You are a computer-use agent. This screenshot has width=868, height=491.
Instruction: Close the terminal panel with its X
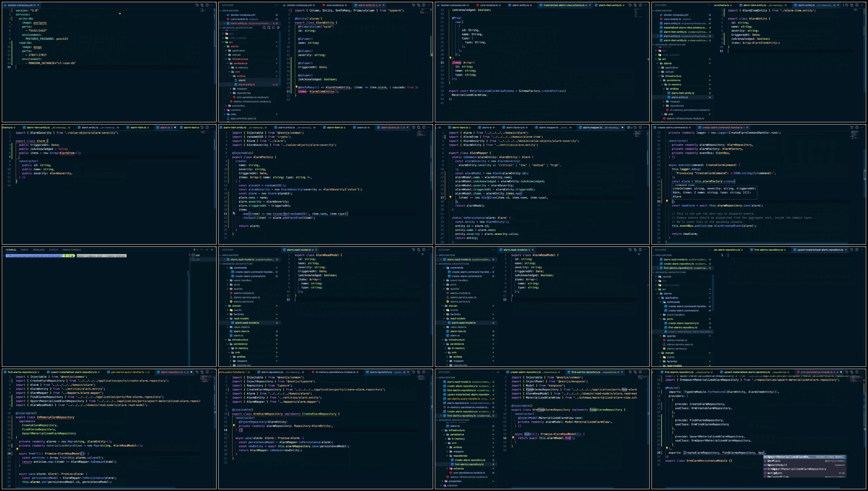[x=212, y=250]
